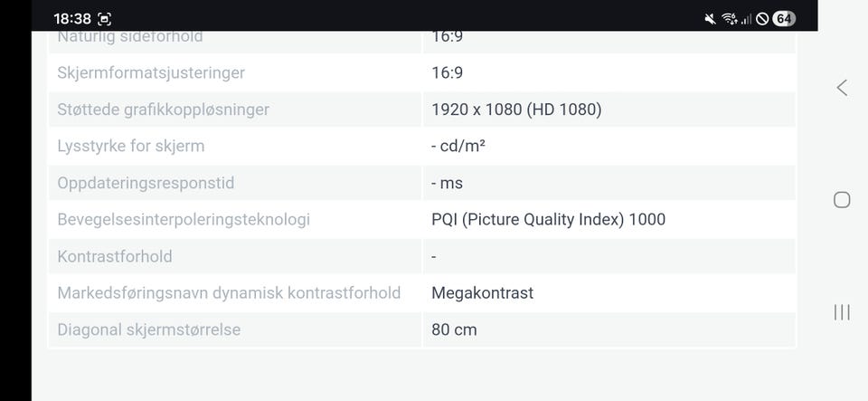The width and height of the screenshot is (868, 401).
Task: Tap the battery level 64 indicator
Action: coord(783,19)
